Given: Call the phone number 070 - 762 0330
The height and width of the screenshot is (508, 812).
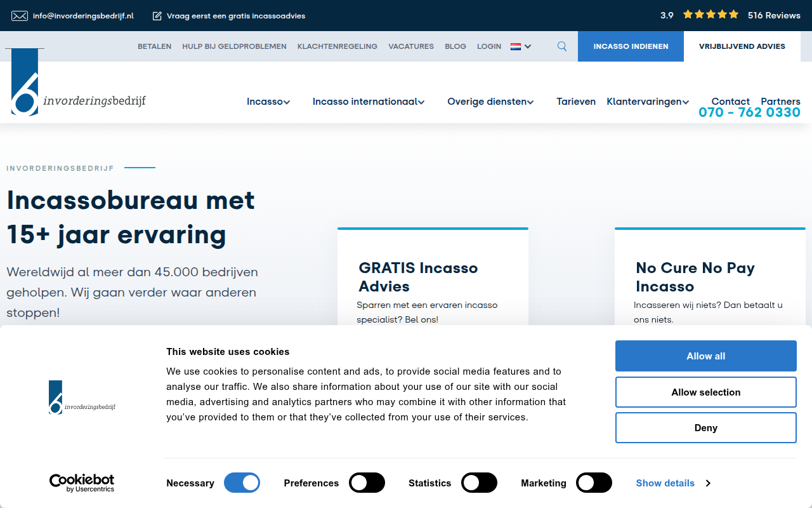Looking at the screenshot, I should coord(749,112).
